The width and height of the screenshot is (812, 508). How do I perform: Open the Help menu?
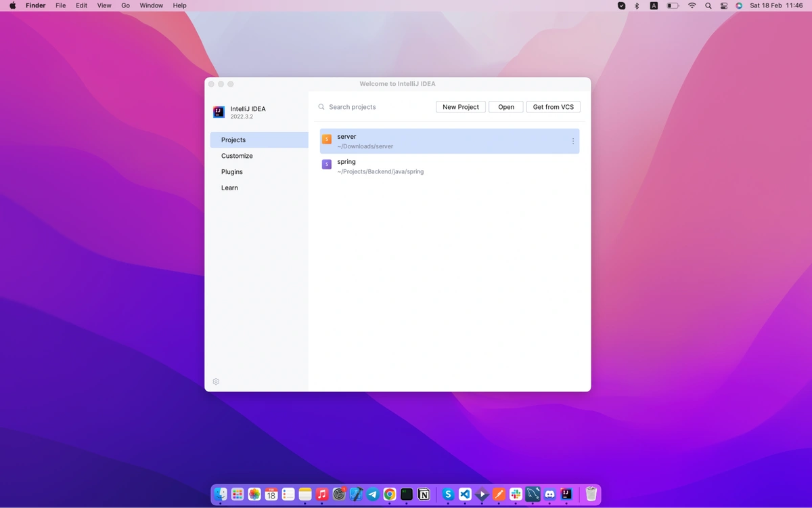179,5
